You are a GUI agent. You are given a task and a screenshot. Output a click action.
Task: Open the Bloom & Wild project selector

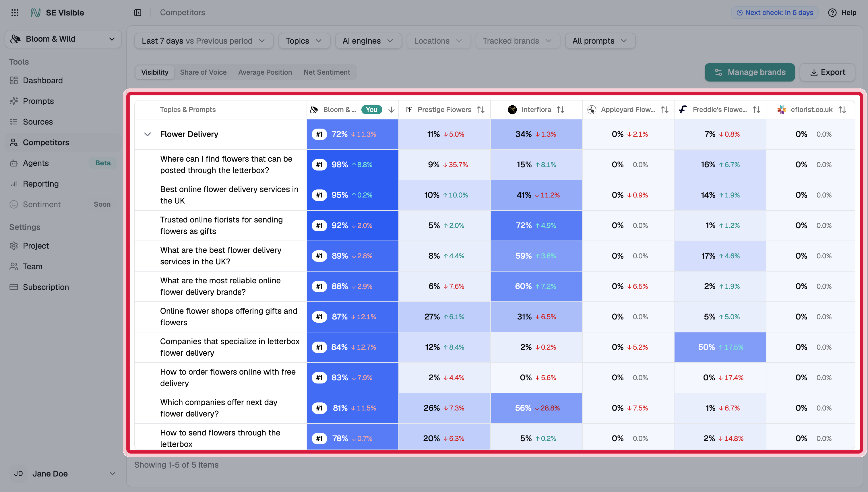[63, 39]
